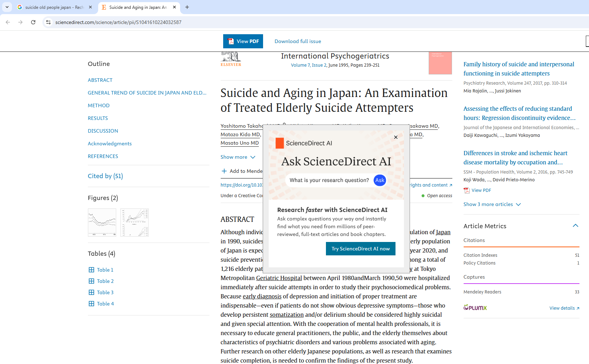Click the site information icon in address bar
Viewport: 589px width, 364px height.
click(x=48, y=22)
